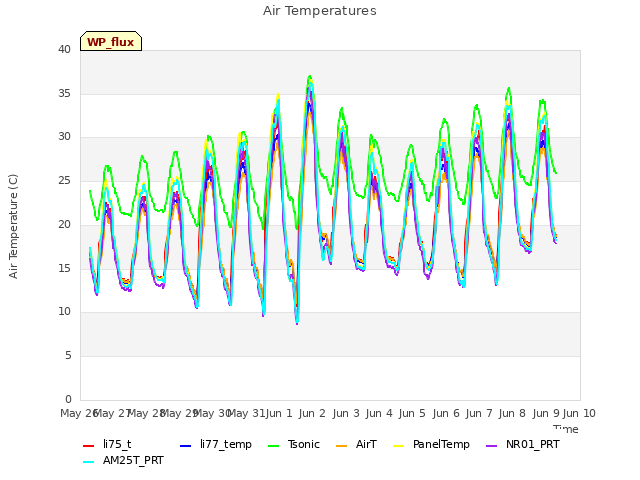Toggle the li77_temp legend entry
Image resolution: width=640 pixels, height=480 pixels.
pos(216,444)
